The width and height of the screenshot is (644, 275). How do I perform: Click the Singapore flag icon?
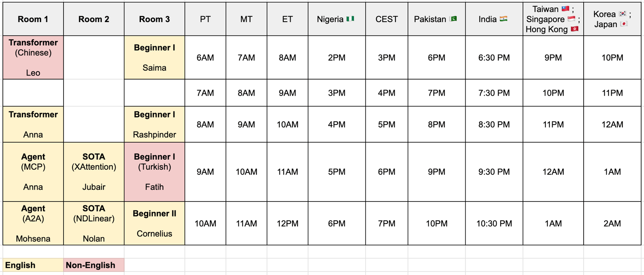572,19
